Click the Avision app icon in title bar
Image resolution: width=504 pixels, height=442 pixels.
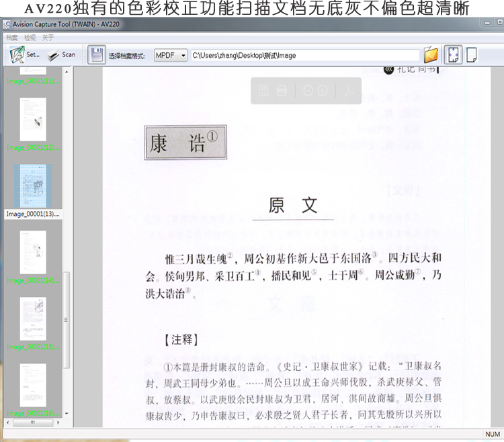click(7, 24)
